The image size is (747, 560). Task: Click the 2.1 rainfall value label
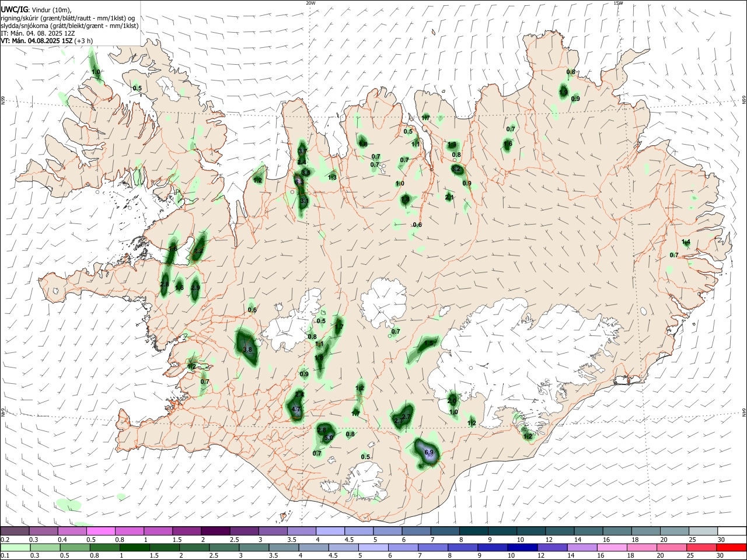click(449, 198)
